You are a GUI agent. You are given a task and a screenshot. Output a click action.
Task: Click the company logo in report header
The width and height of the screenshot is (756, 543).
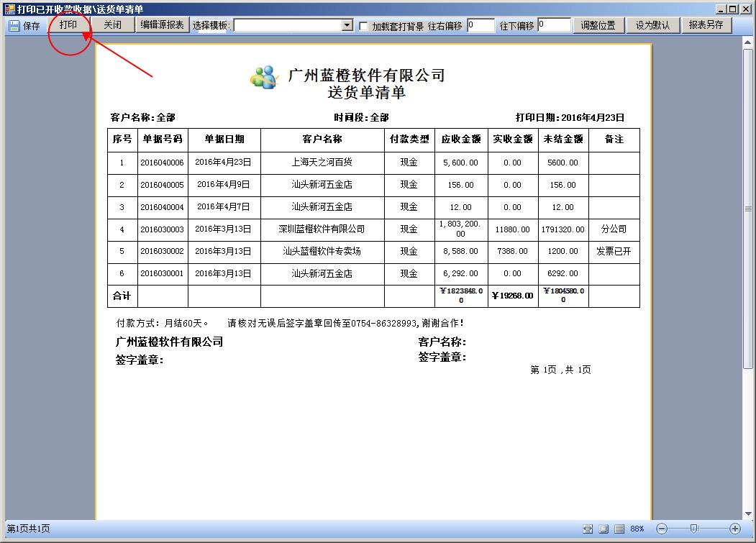click(x=265, y=78)
